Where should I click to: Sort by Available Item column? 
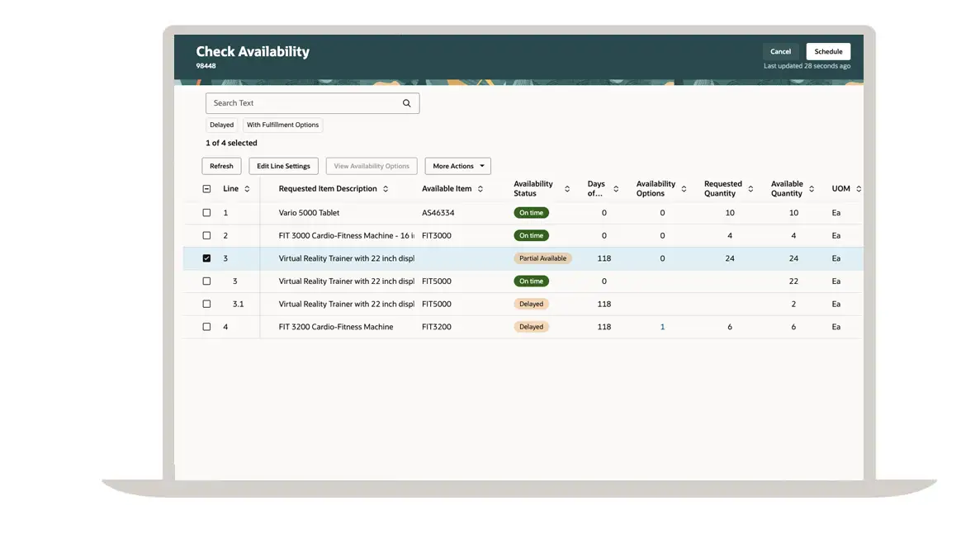(x=480, y=189)
